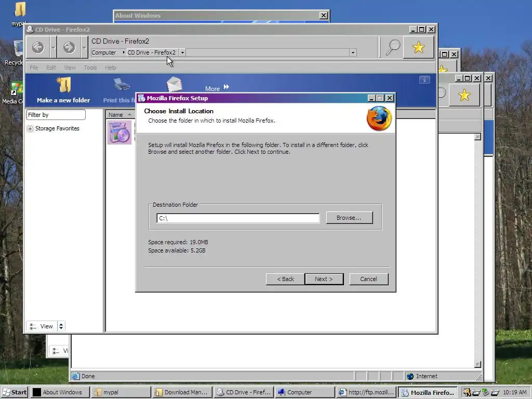Open forward history dropdown arrow
This screenshot has width=532, height=399.
(x=84, y=47)
